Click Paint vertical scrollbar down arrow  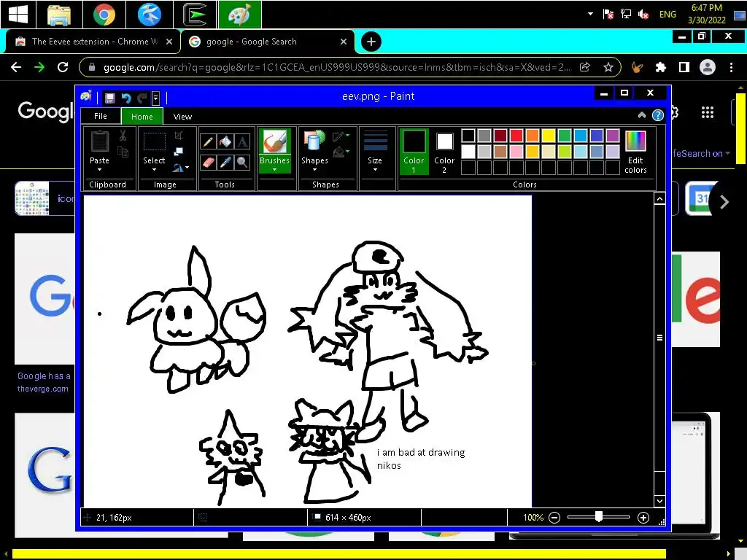[x=659, y=501]
